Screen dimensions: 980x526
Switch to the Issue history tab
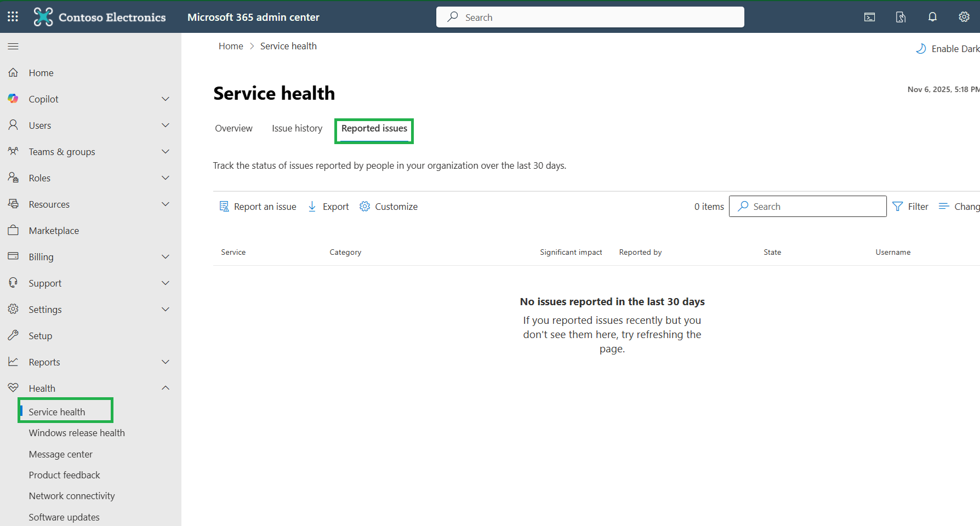pos(297,128)
